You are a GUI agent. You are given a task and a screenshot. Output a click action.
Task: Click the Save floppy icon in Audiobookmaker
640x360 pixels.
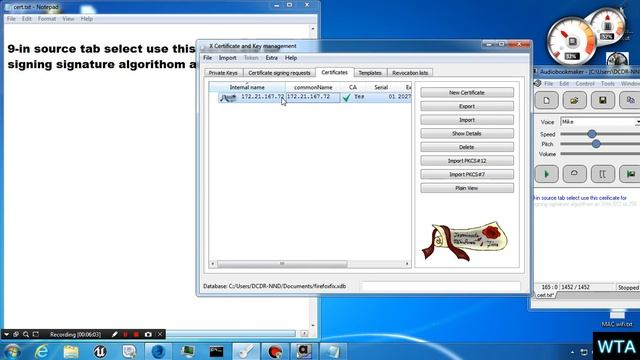pos(602,100)
